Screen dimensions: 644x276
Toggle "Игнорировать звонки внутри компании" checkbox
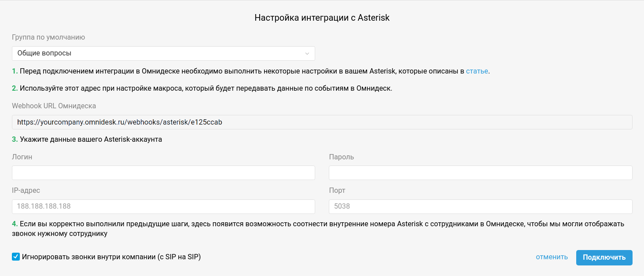16,257
